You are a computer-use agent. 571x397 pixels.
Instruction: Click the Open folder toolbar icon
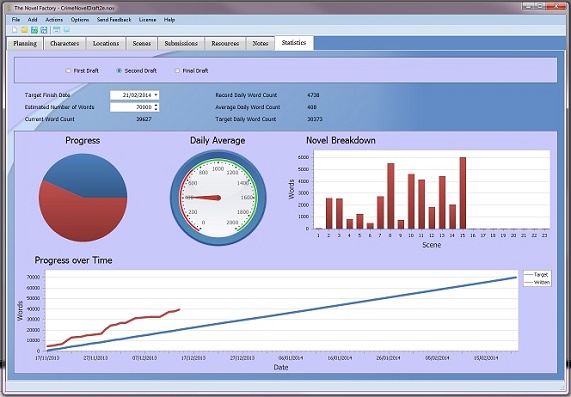click(24, 30)
